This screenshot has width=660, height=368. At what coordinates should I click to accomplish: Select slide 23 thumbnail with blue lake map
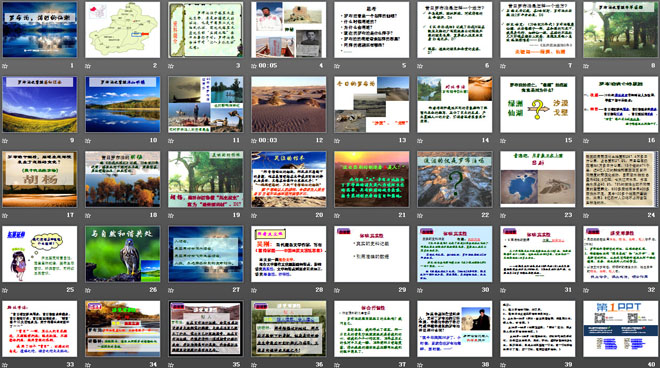pos(538,179)
